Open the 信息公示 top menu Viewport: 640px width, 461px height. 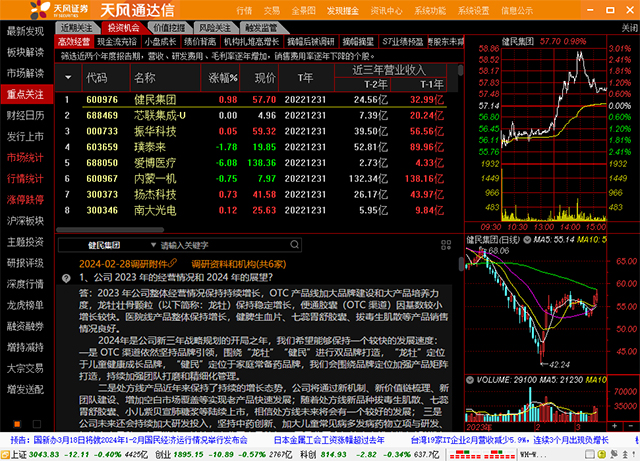[x=517, y=11]
